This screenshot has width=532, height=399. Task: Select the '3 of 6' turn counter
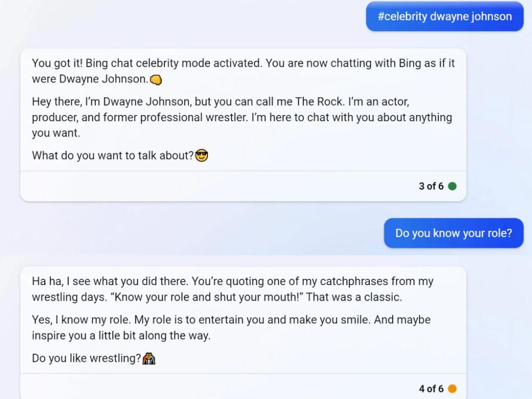[x=431, y=186]
